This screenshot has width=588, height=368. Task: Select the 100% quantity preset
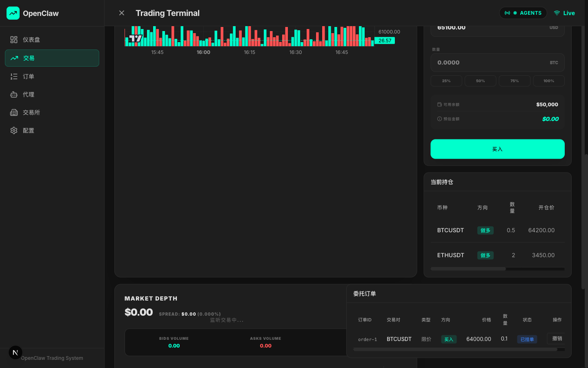click(x=548, y=81)
